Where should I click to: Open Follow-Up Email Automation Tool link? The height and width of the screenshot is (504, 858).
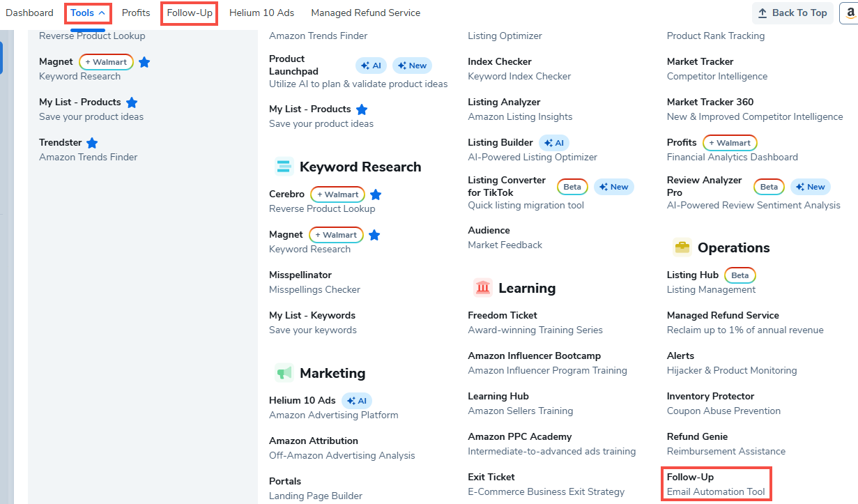coord(716,484)
